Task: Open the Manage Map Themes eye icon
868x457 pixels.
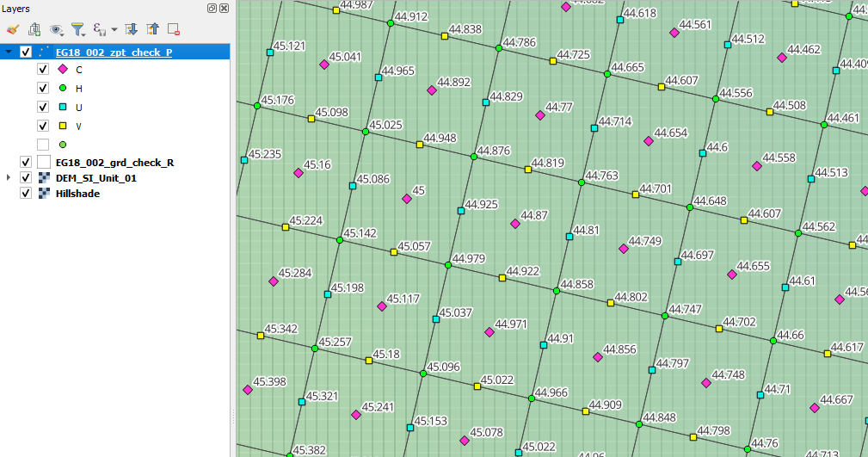Action: coord(57,29)
